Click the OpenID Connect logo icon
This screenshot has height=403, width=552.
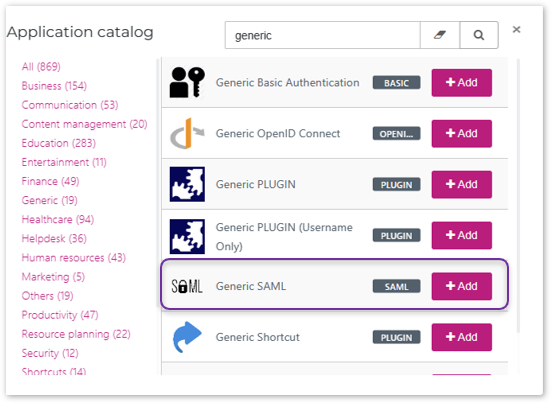(187, 133)
